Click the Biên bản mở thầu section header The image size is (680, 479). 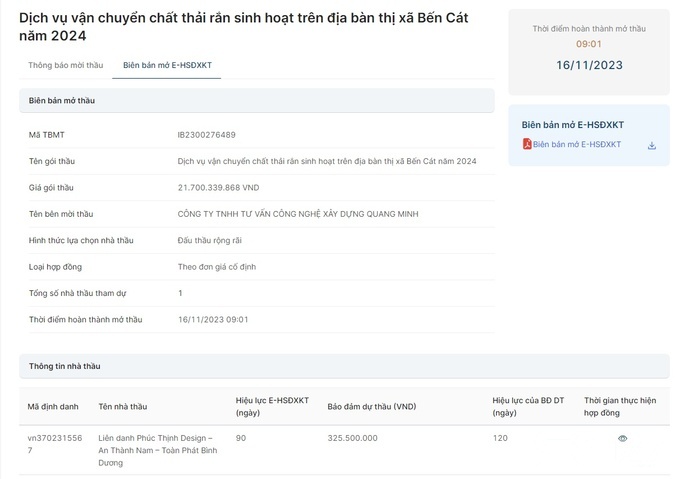[x=62, y=100]
